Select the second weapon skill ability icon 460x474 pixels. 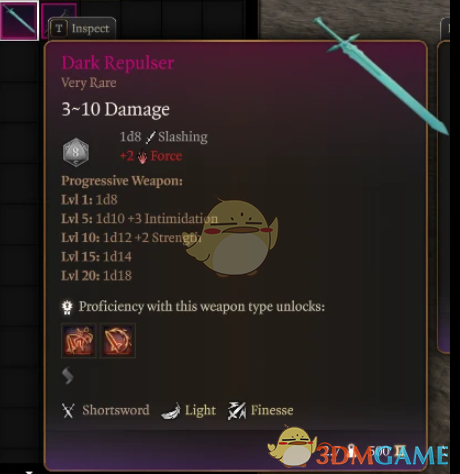pos(118,341)
